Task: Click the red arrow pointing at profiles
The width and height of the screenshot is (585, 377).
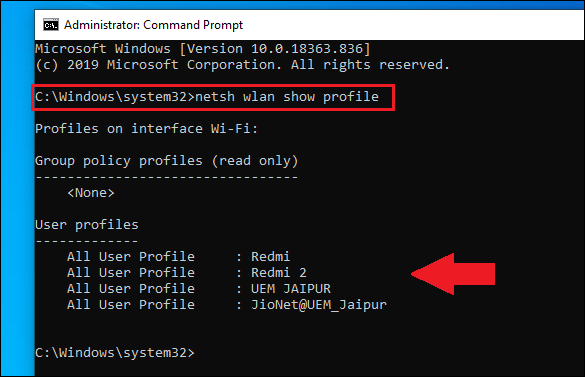Action: [x=453, y=274]
